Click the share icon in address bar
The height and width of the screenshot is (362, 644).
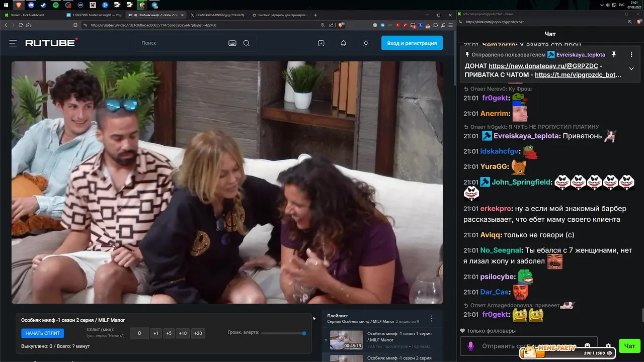coord(331,25)
